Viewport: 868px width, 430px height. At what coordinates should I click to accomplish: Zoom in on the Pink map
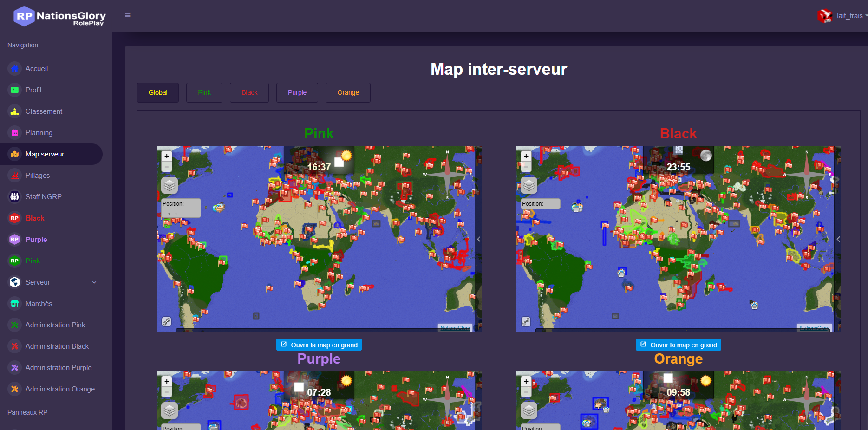coord(167,156)
